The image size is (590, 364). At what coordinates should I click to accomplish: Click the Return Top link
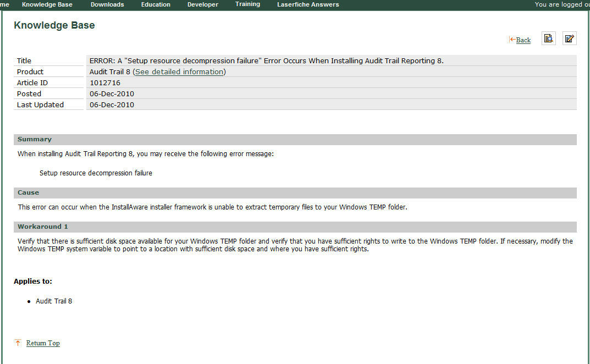tap(43, 343)
